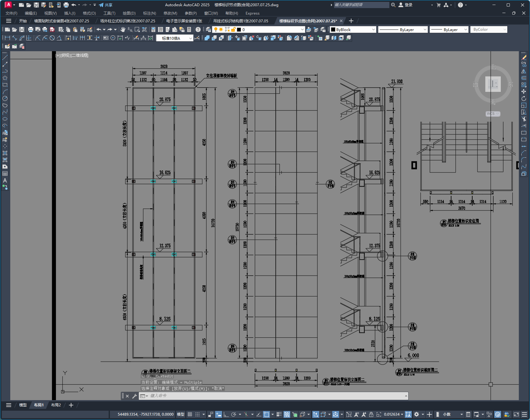530x420 pixels.
Task: Click the coordinates readout in status bar
Action: click(x=145, y=414)
